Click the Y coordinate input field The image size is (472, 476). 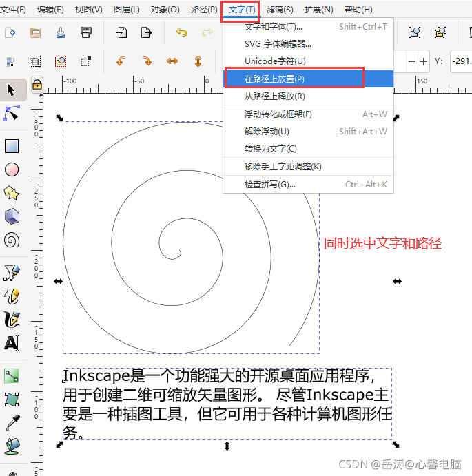click(x=461, y=61)
